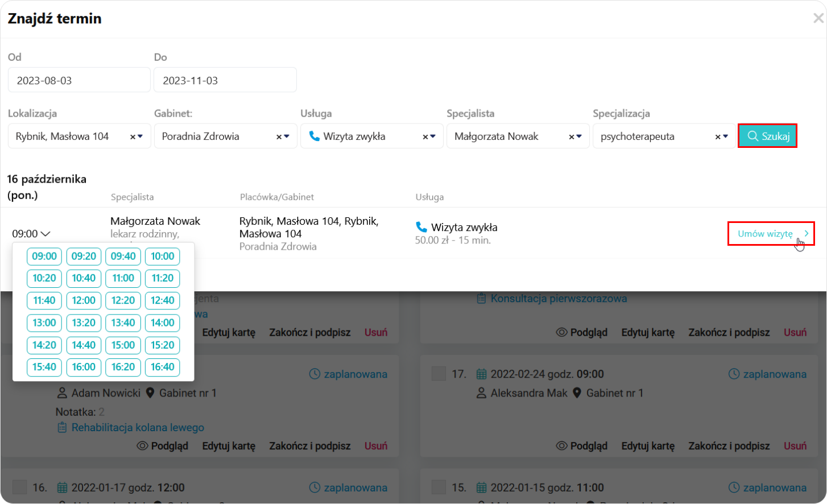The height and width of the screenshot is (504, 827).
Task: Click the Umów wizytę link
Action: coord(771,234)
